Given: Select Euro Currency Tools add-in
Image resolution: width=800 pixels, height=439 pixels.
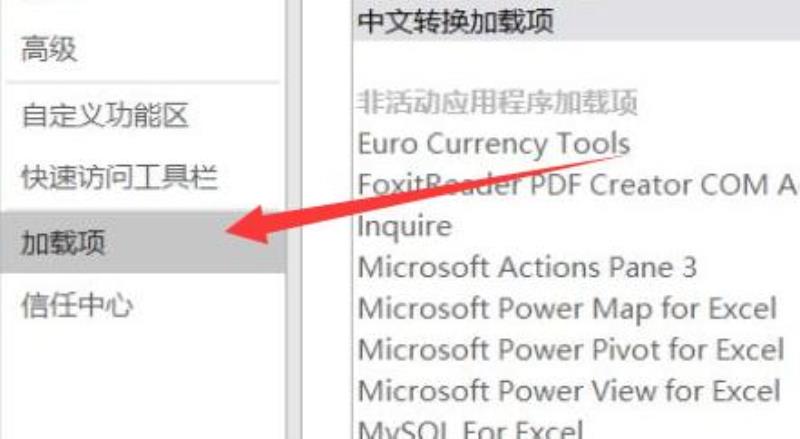Looking at the screenshot, I should click(x=494, y=143).
